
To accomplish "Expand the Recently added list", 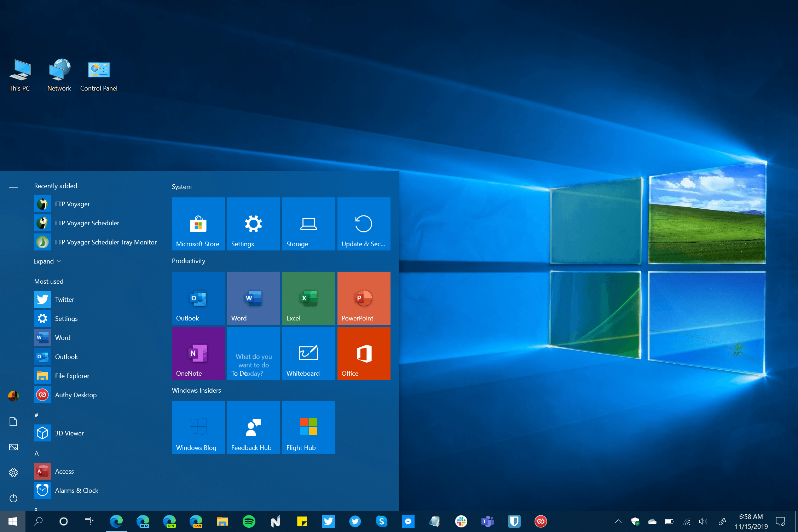I will click(x=47, y=261).
